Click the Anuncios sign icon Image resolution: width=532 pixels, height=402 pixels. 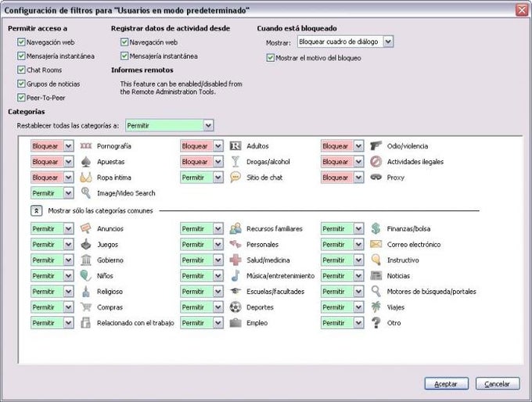tap(86, 228)
